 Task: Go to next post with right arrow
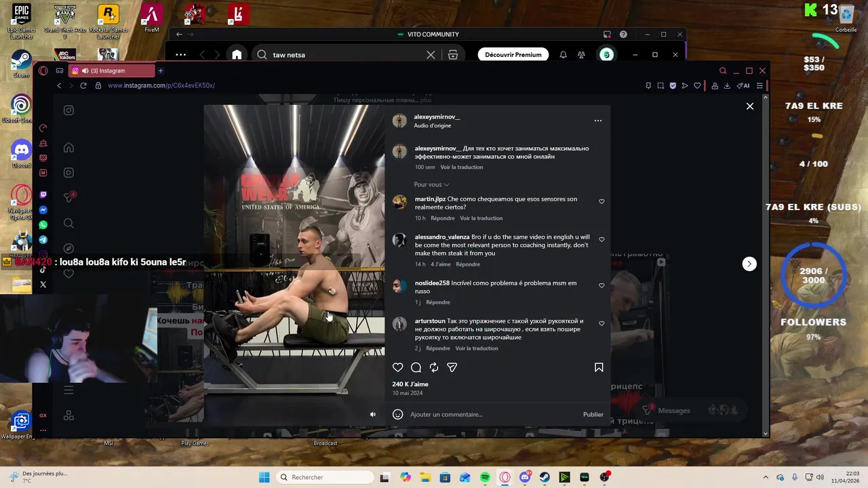tap(749, 264)
